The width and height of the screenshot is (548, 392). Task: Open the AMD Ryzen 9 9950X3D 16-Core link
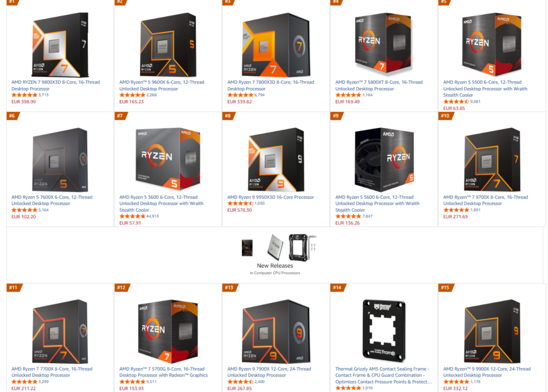coord(270,197)
